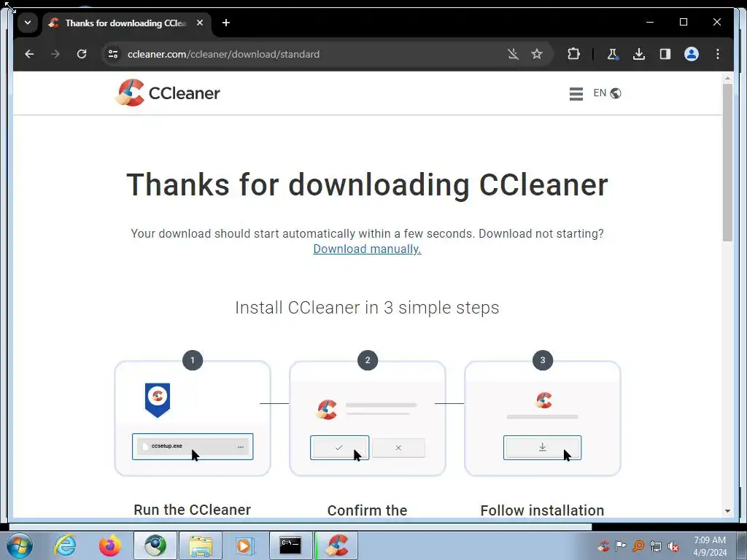
Task: Switch to the Chrome taskbar button
Action: point(155,545)
